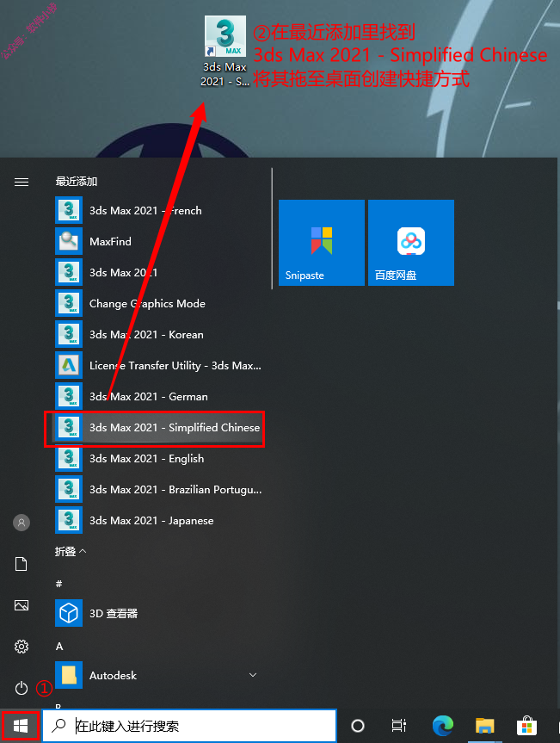Launch Microsoft Edge from taskbar
This screenshot has width=560, height=743.
pos(443,726)
